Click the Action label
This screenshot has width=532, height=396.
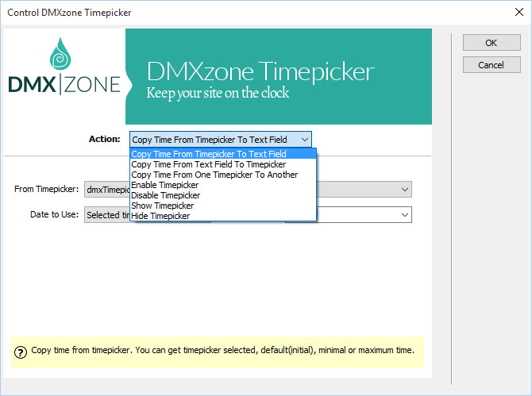click(105, 139)
